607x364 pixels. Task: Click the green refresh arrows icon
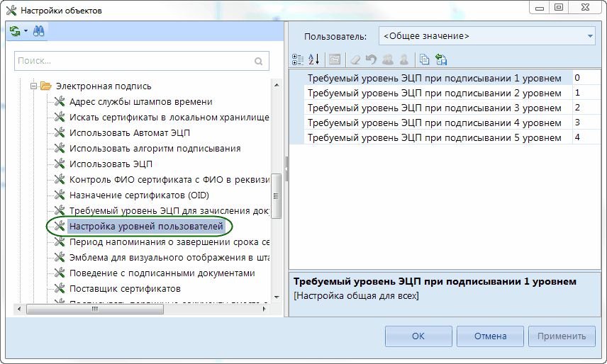click(15, 31)
